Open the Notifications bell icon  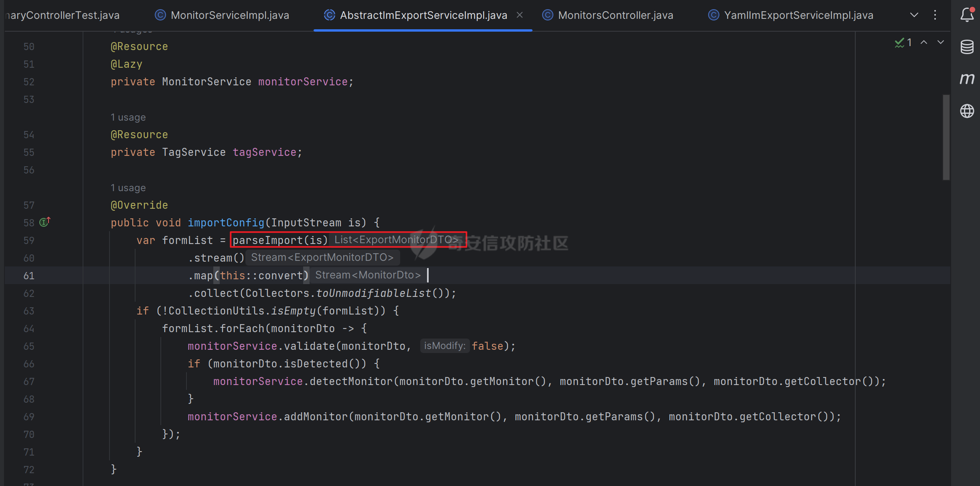point(967,15)
